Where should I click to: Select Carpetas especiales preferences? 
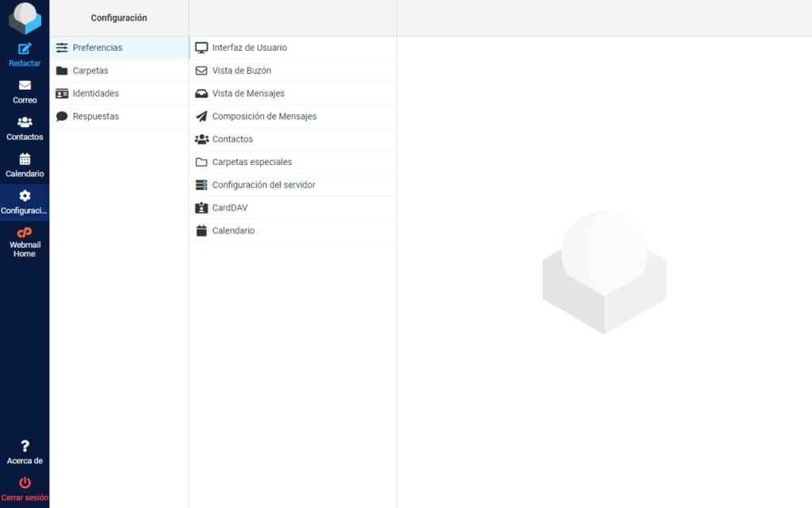click(x=252, y=162)
